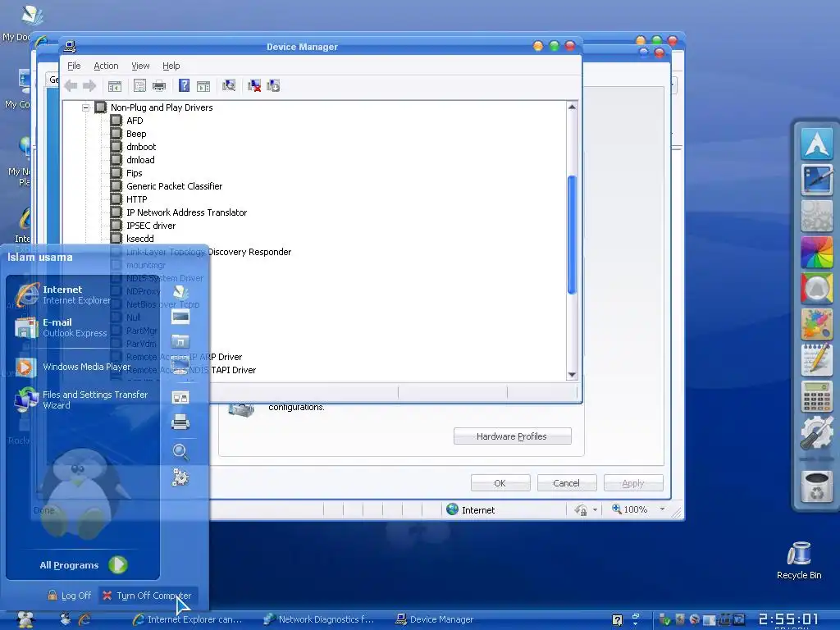840x630 pixels.
Task: Click the trash can icon in the dock
Action: (x=816, y=486)
